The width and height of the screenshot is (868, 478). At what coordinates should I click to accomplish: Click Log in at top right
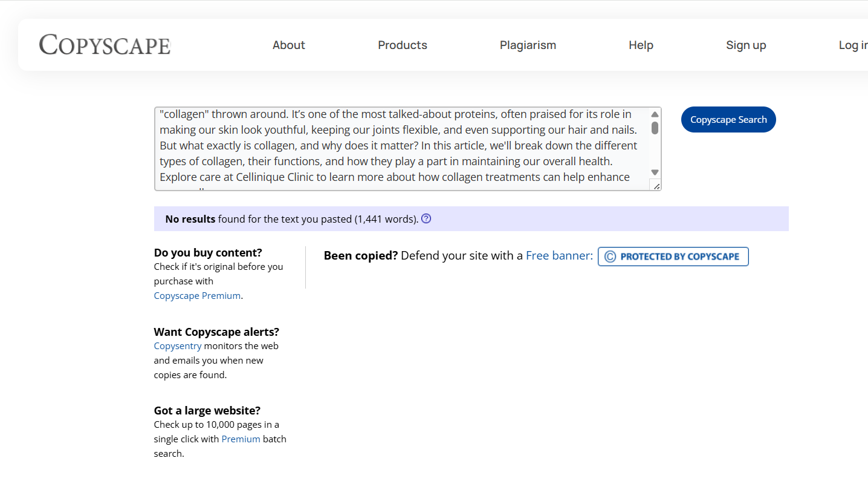[853, 45]
